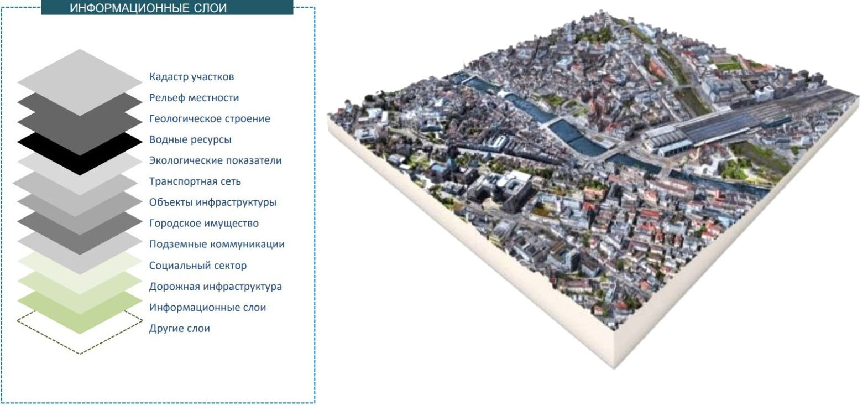Click the 'Рельеф местности' layer label
This screenshot has height=405, width=868.
coord(194,98)
